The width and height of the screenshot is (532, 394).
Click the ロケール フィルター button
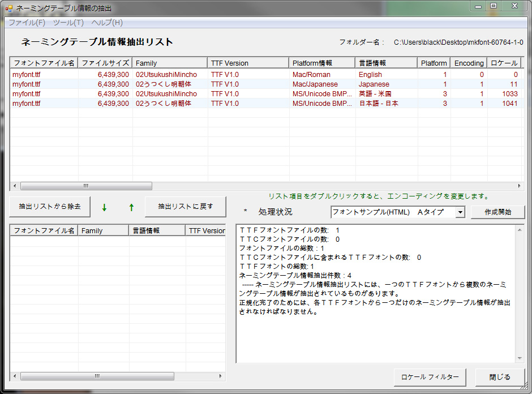tap(430, 377)
